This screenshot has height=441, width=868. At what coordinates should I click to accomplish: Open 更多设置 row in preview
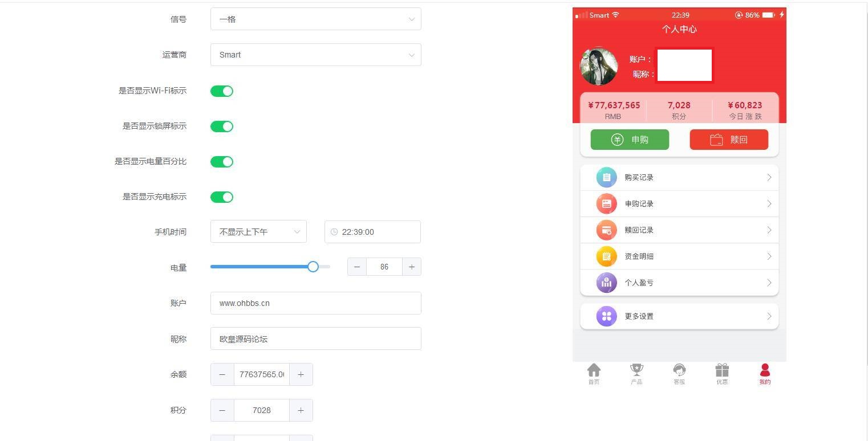679,316
